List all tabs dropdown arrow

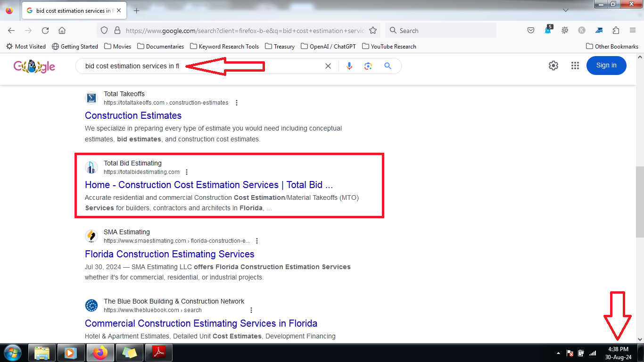(x=566, y=10)
